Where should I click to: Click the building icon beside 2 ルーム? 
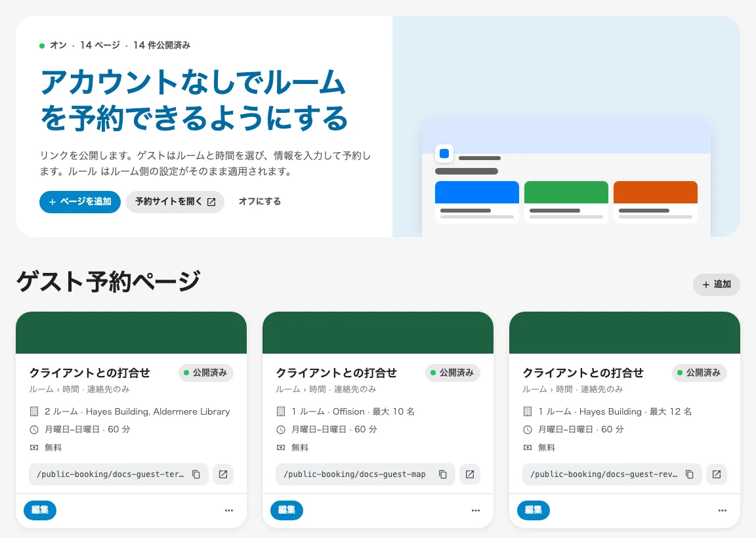[34, 411]
